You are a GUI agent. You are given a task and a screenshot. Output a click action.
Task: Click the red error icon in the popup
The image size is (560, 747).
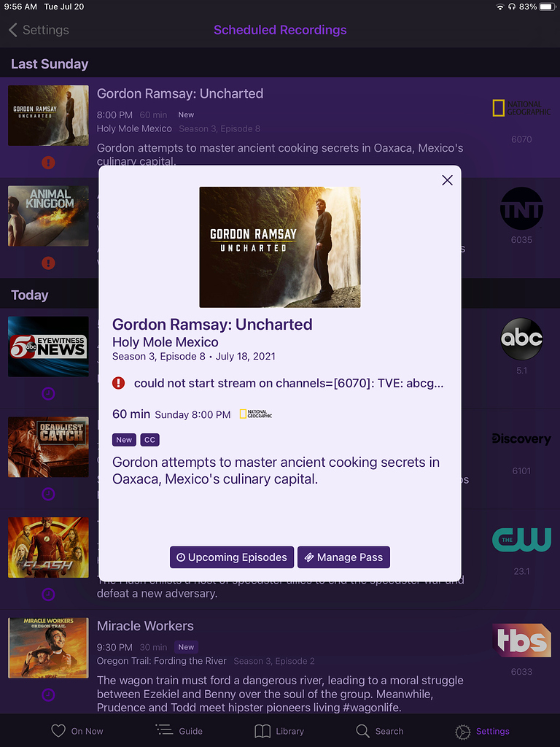(119, 383)
